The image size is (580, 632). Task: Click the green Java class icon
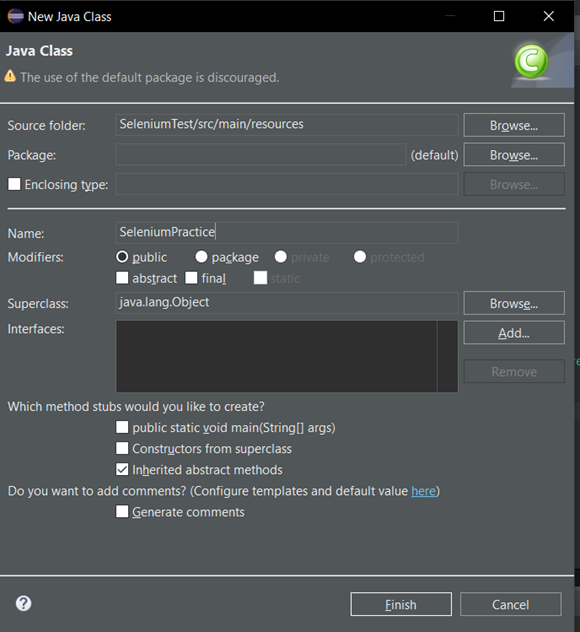pyautogui.click(x=531, y=61)
